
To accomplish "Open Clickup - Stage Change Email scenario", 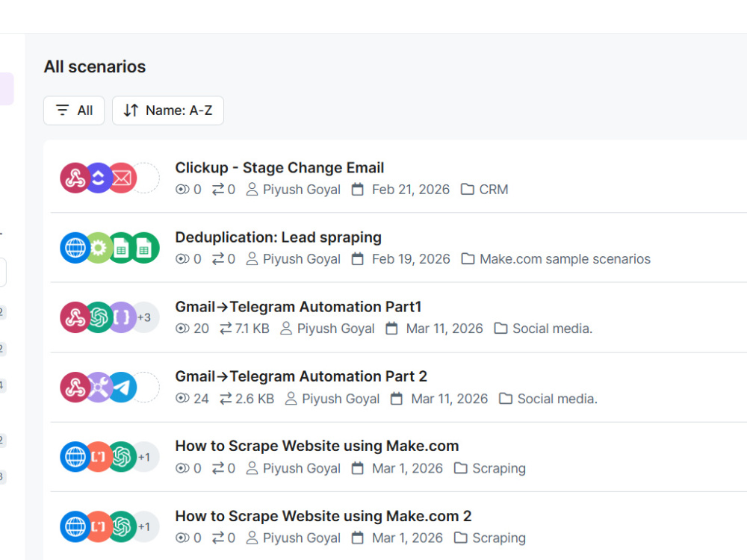I will pos(279,167).
